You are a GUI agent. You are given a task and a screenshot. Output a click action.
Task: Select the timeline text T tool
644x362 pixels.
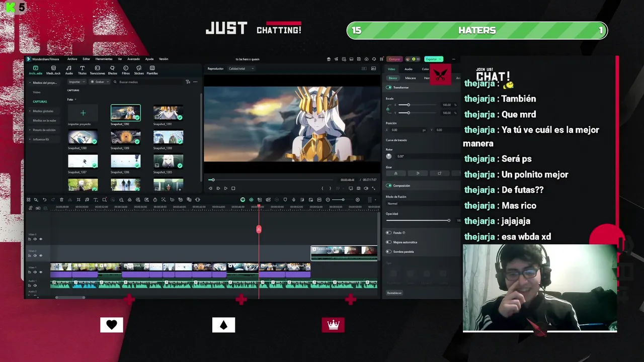(96, 200)
